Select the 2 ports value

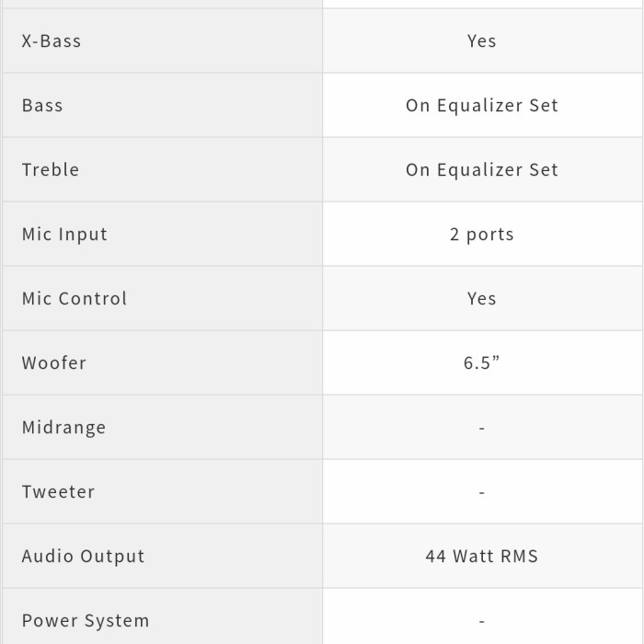(482, 235)
